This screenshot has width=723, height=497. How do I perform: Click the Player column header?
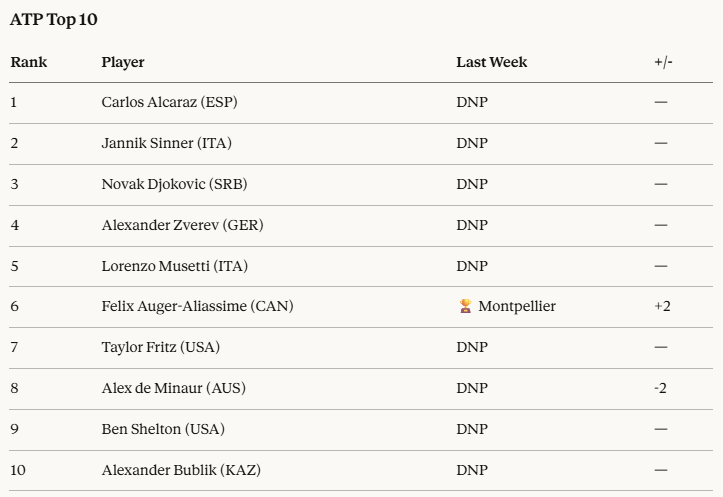123,62
